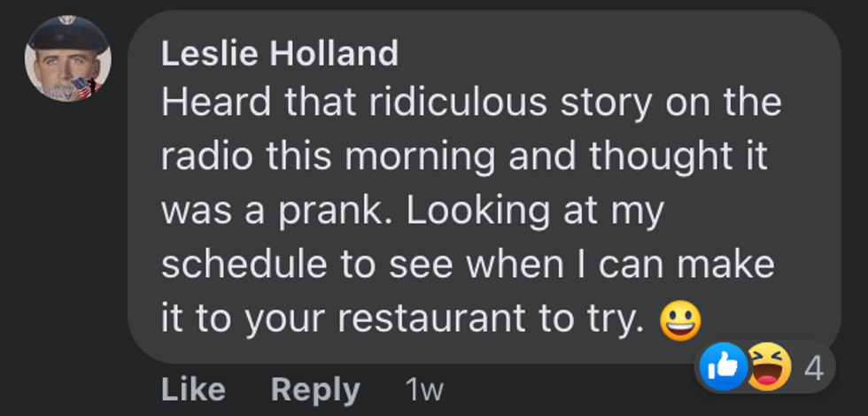The image size is (868, 416).
Task: Open Leslie Holland's profile via name
Action: [279, 55]
